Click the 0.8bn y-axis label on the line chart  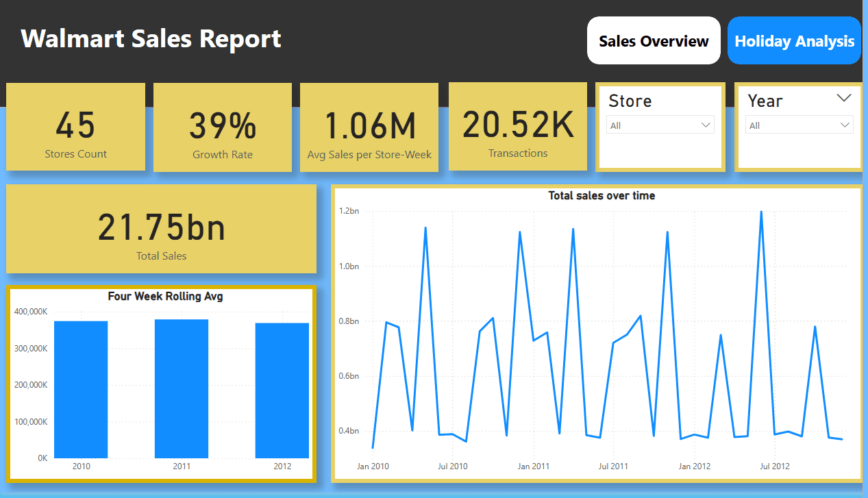coord(348,321)
